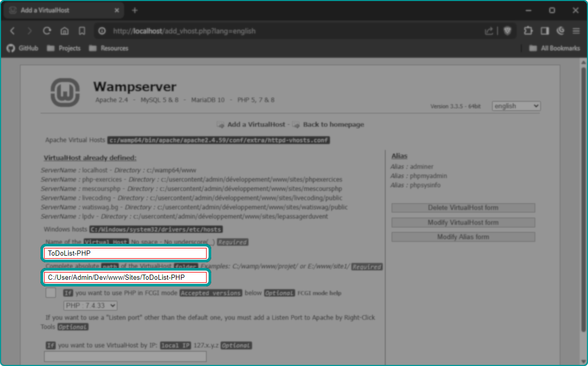This screenshot has height=366, width=588.
Task: Click the Wampserver logo
Action: pos(65,92)
